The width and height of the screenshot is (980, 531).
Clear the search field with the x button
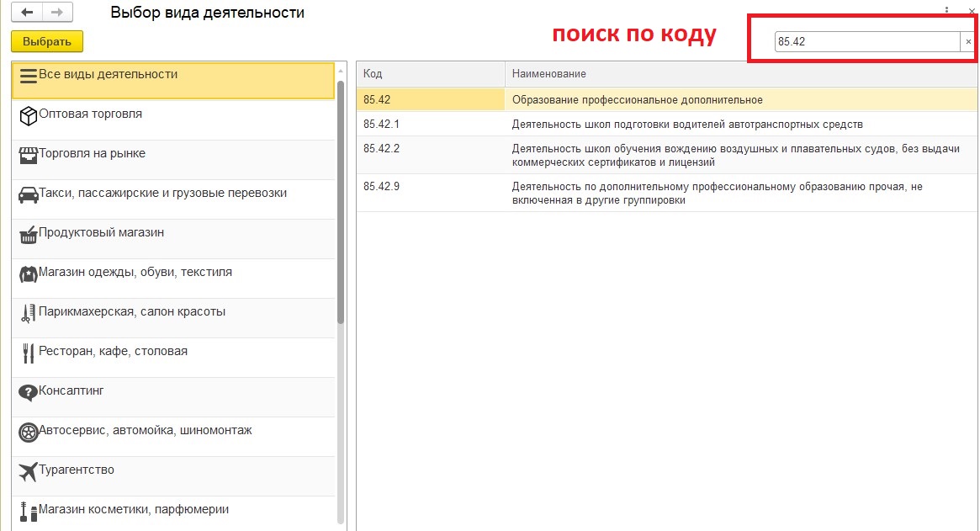(968, 41)
